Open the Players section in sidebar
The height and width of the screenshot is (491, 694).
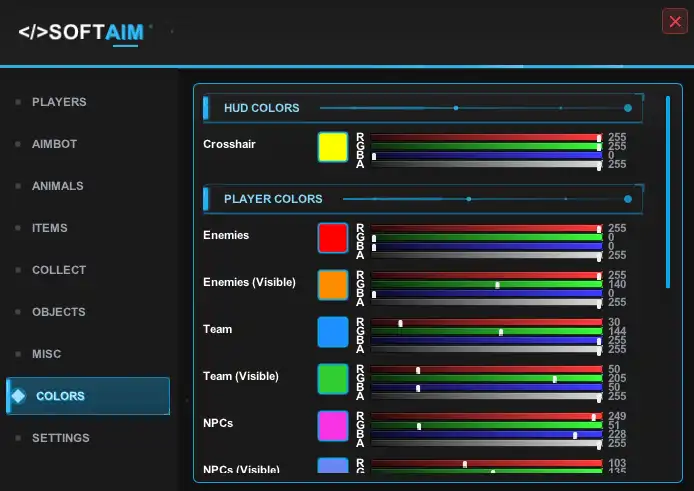pos(59,102)
